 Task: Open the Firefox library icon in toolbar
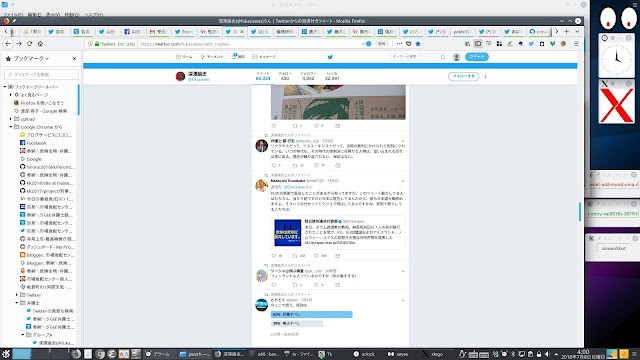click(467, 44)
